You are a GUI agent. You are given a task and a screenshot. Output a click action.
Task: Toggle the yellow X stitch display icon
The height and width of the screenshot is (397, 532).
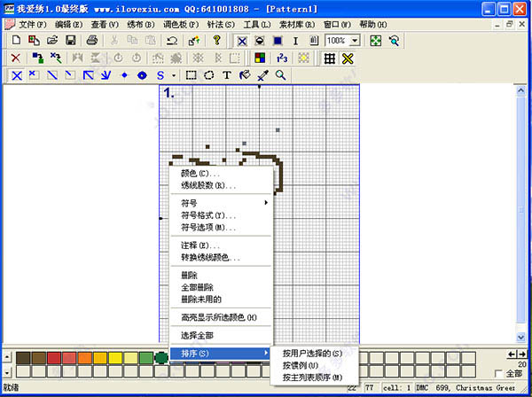click(348, 58)
